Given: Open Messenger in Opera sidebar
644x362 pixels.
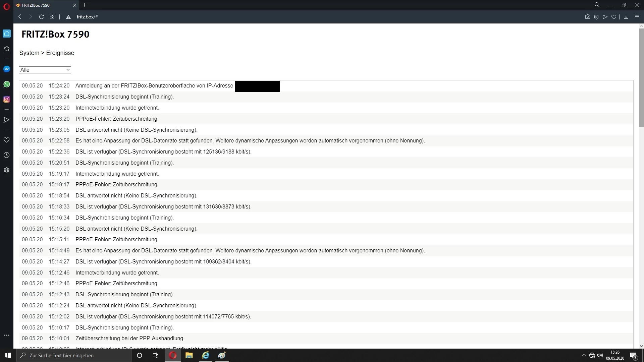Looking at the screenshot, I should [7, 69].
